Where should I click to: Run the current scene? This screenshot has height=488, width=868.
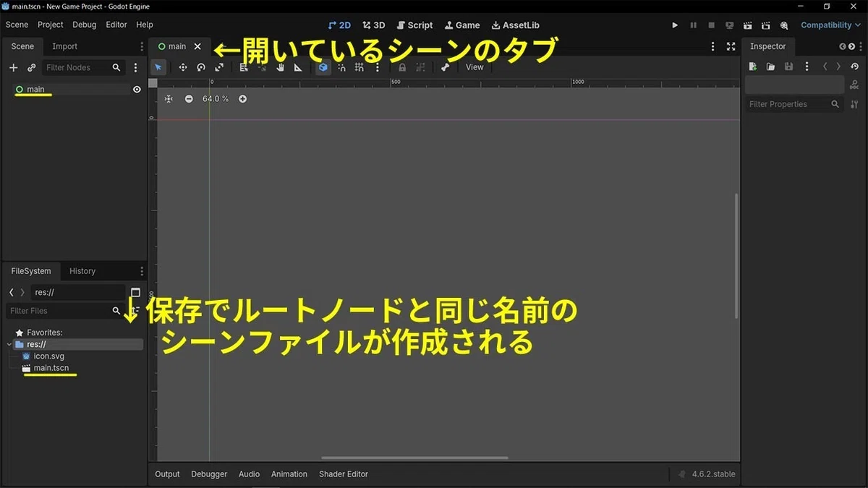click(x=747, y=25)
